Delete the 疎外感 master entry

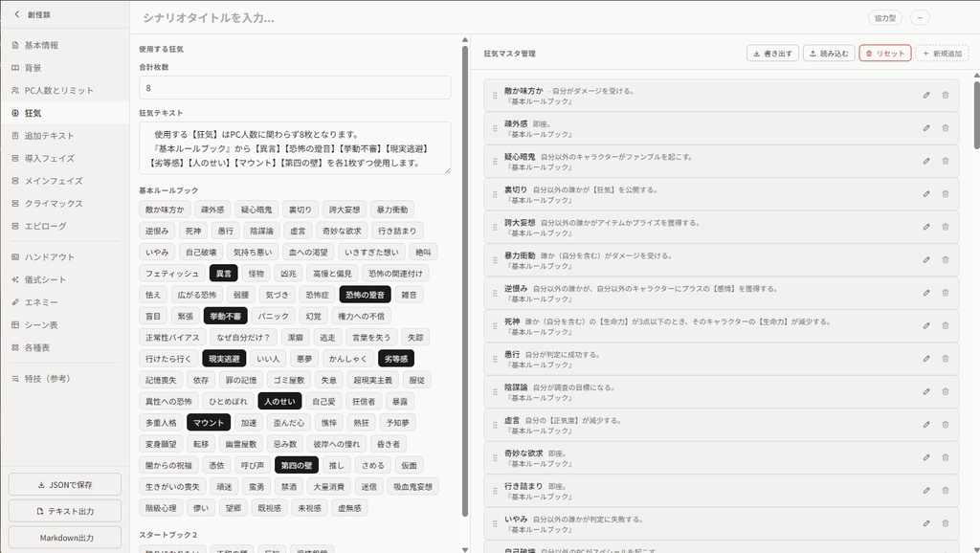click(945, 128)
